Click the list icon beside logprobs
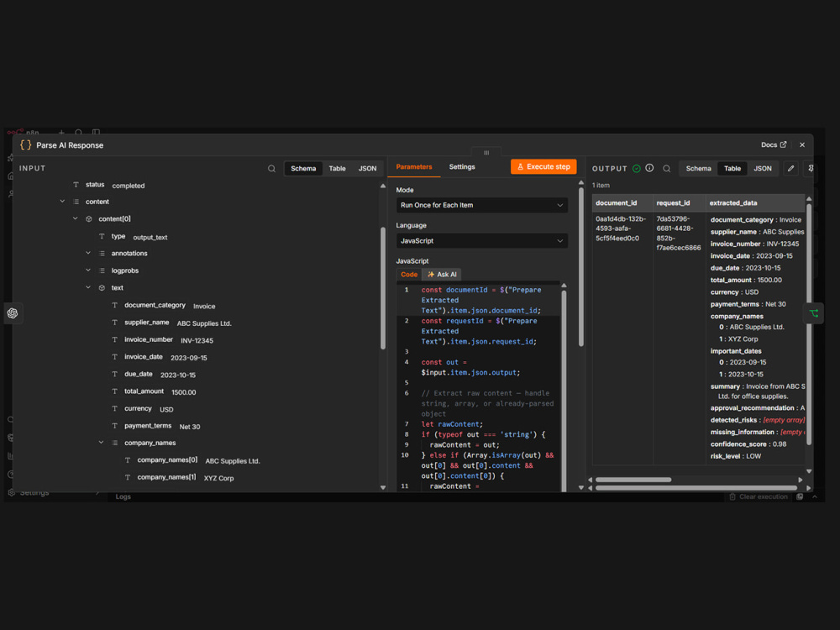Image resolution: width=840 pixels, height=630 pixels. 102,270
